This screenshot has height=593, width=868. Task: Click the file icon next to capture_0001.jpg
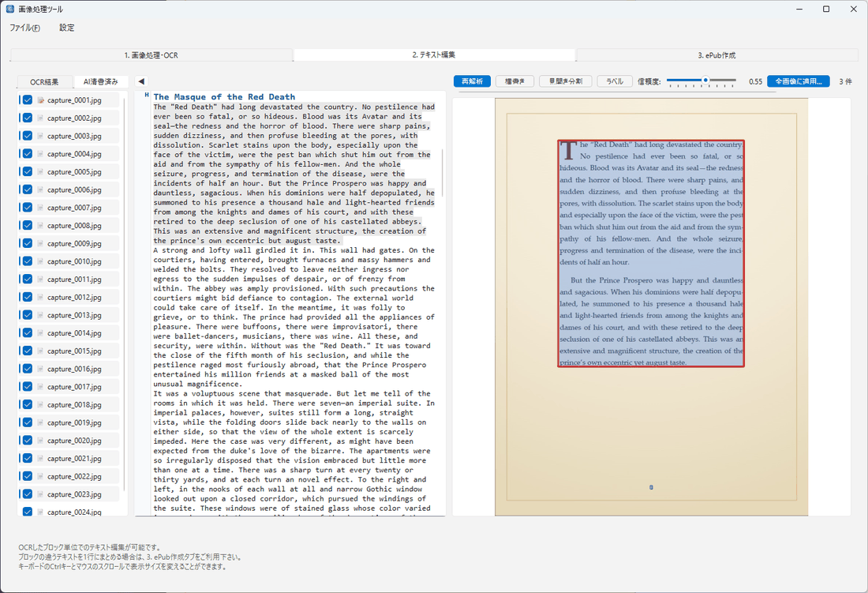pyautogui.click(x=40, y=100)
